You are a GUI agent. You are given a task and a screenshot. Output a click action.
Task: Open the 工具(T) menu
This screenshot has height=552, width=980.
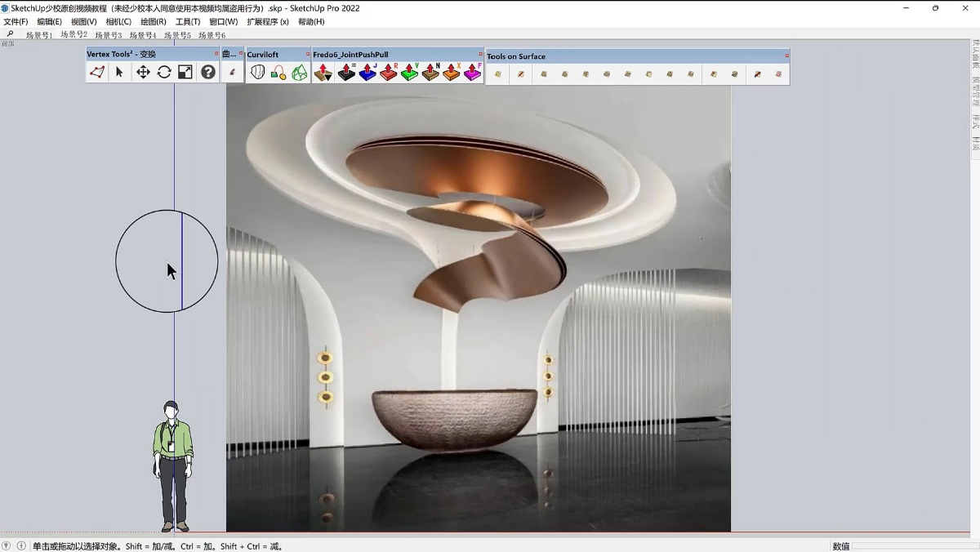188,22
